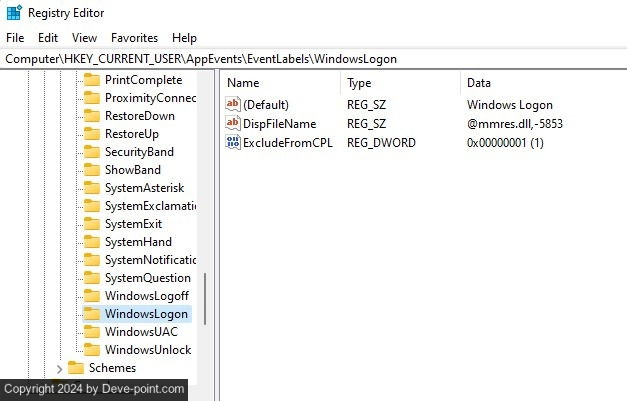627x401 pixels.
Task: Select the SystemAsterisk key in tree
Action: point(144,188)
